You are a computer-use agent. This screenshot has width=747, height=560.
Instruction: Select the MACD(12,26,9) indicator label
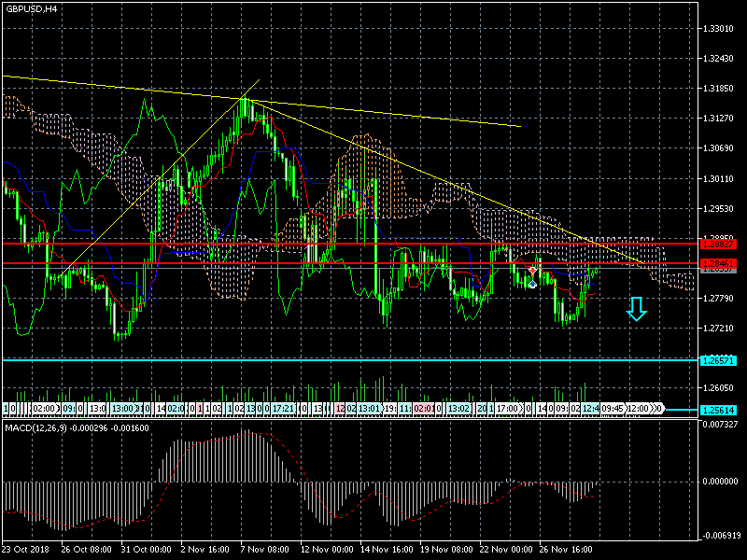click(35, 427)
